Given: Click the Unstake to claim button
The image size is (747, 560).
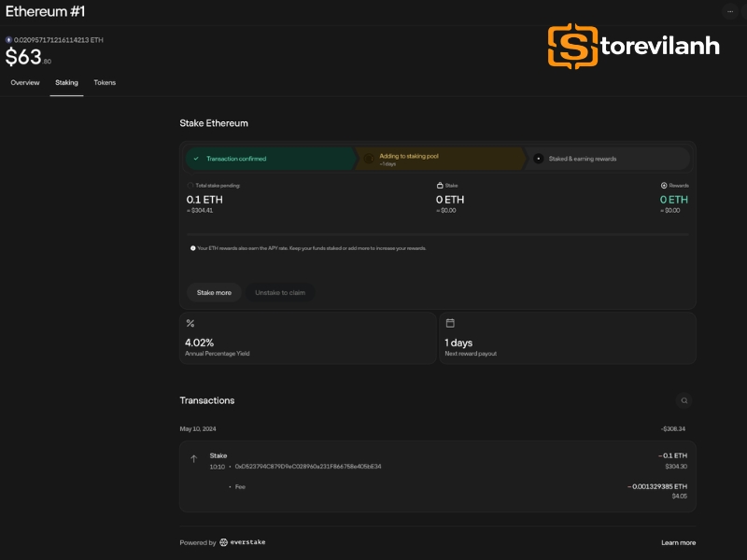Looking at the screenshot, I should coord(280,292).
